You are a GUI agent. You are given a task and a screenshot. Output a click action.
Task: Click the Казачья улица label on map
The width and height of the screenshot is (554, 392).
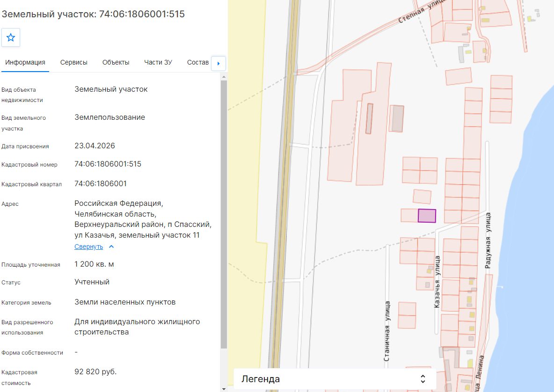[437, 282]
